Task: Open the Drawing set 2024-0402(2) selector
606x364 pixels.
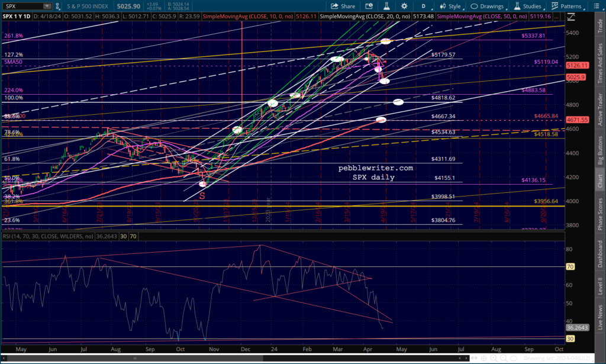Action: click(x=559, y=358)
